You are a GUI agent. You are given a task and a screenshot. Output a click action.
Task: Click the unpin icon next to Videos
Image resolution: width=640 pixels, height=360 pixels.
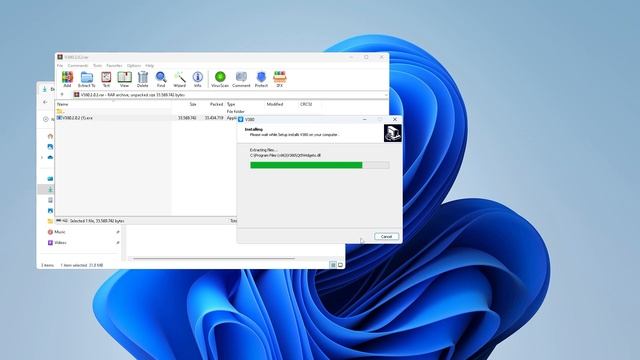pos(118,242)
